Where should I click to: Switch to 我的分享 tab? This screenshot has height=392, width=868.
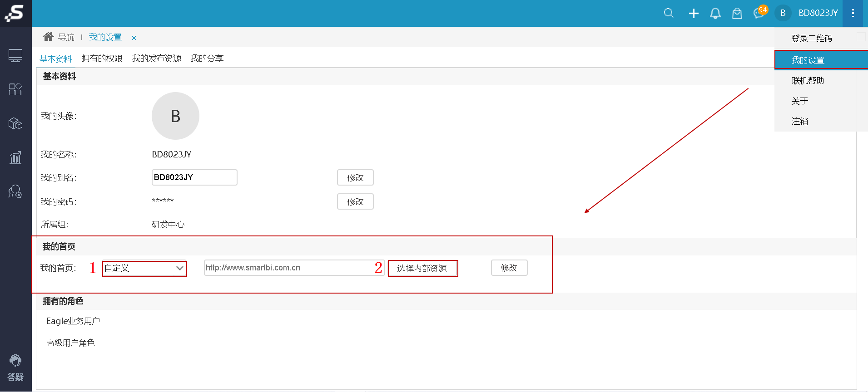tap(207, 59)
